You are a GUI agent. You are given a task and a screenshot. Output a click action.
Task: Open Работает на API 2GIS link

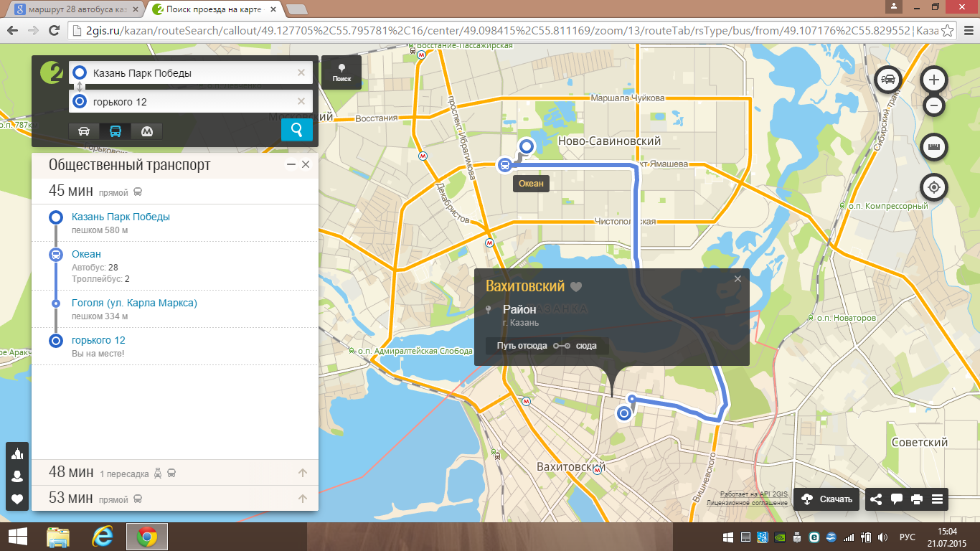point(754,494)
